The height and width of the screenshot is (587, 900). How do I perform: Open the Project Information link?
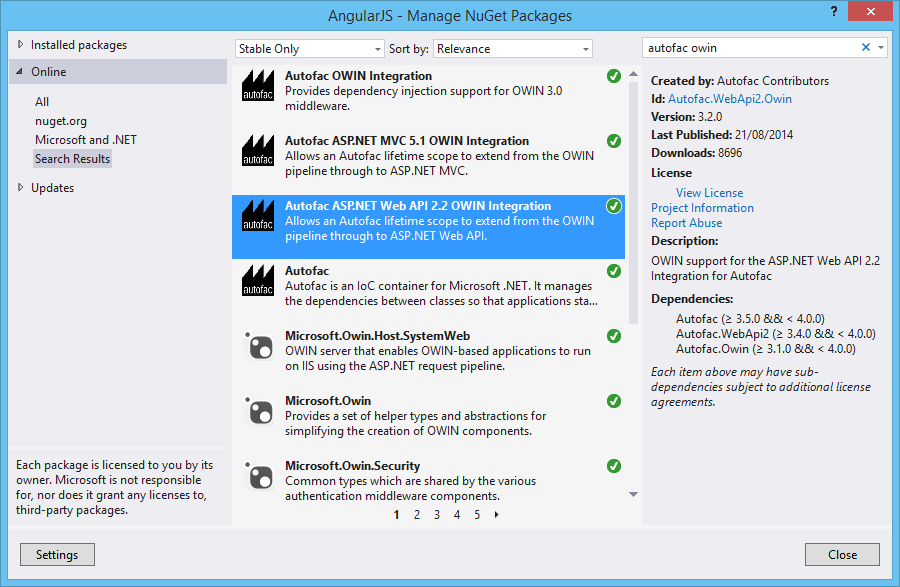pyautogui.click(x=703, y=208)
